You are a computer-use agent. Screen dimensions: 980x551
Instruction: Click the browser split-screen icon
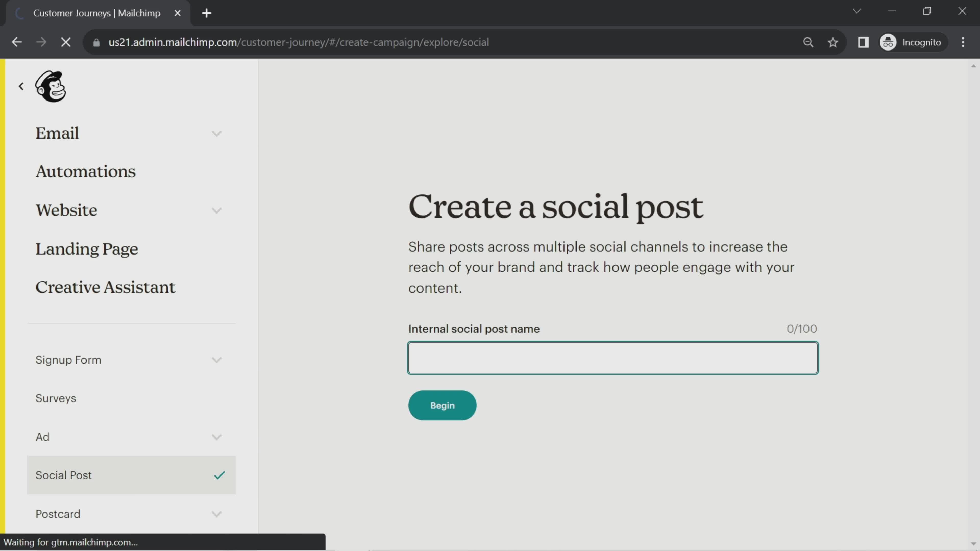click(x=864, y=42)
